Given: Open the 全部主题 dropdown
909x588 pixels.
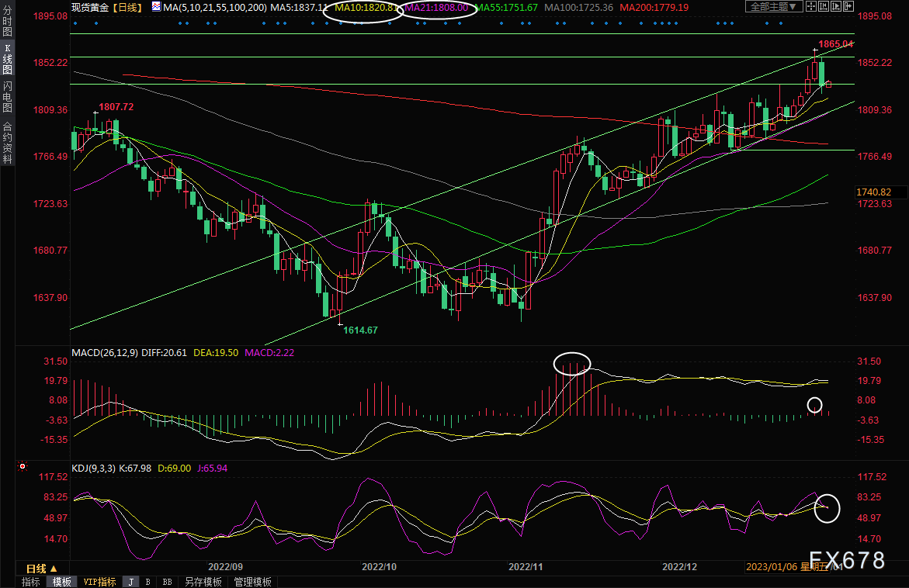Looking at the screenshot, I should (x=774, y=7).
